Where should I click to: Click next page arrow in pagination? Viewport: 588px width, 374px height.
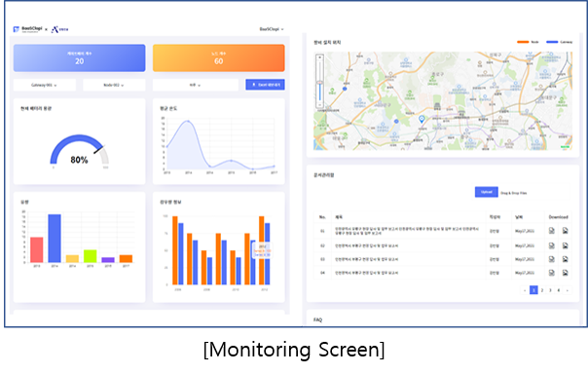point(567,290)
